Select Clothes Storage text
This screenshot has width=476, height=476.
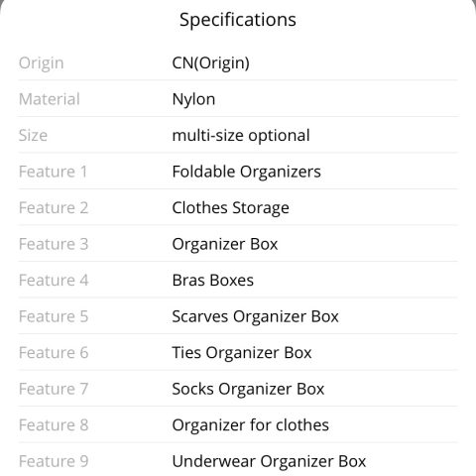pyautogui.click(x=230, y=208)
